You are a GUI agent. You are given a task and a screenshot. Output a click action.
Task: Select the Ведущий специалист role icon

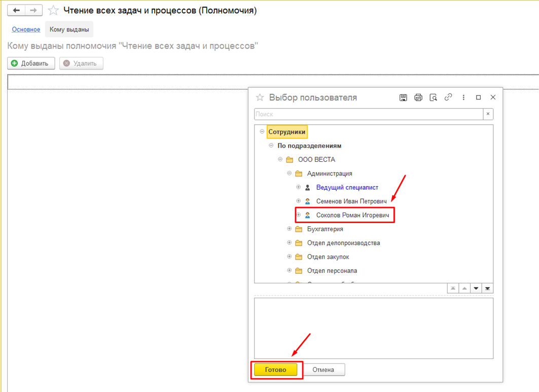pos(308,188)
